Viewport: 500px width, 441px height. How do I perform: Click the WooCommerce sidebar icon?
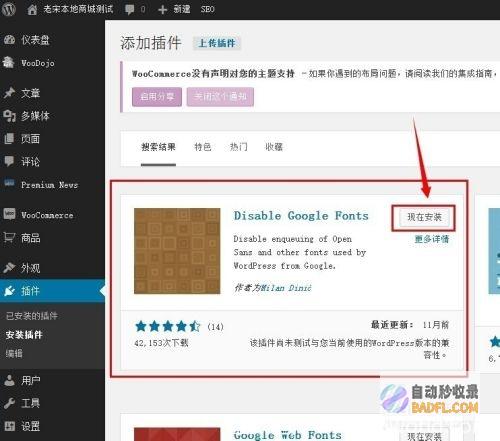(9, 214)
